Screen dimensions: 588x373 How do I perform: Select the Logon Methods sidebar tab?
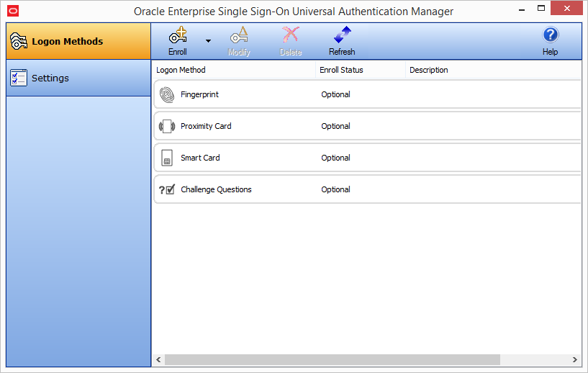[78, 41]
